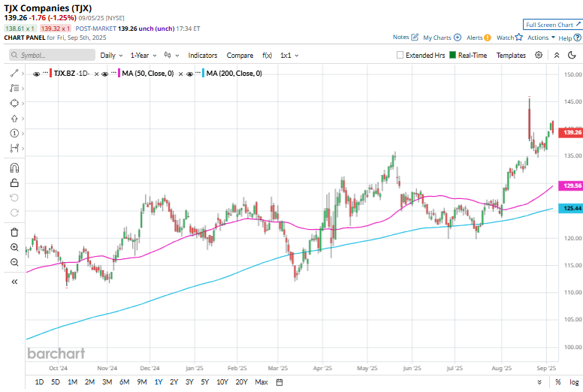Hide the MA 50 indicator
This screenshot has height=392, width=583.
tap(105, 74)
